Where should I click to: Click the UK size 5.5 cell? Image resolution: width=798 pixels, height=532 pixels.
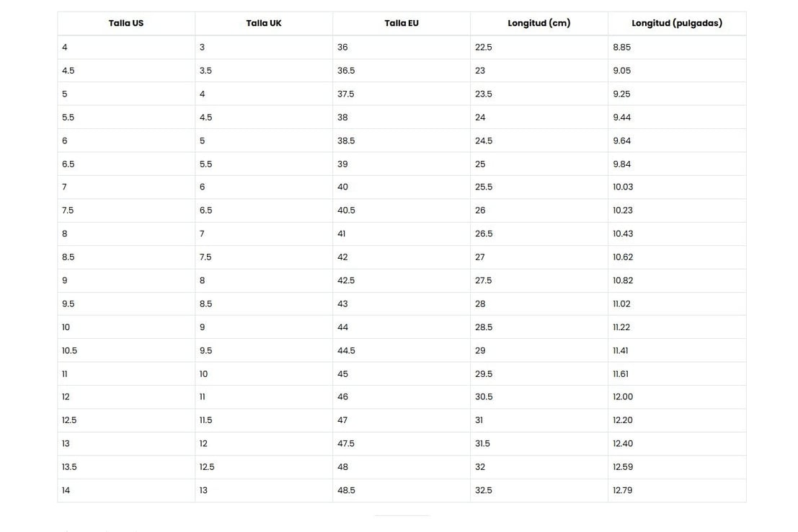264,164
